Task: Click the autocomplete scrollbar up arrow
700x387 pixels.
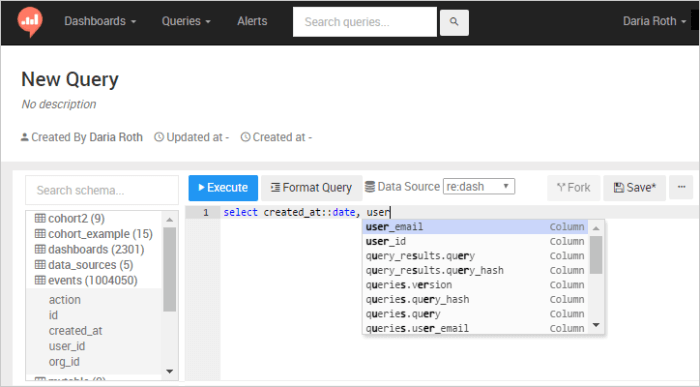Action: click(x=596, y=228)
